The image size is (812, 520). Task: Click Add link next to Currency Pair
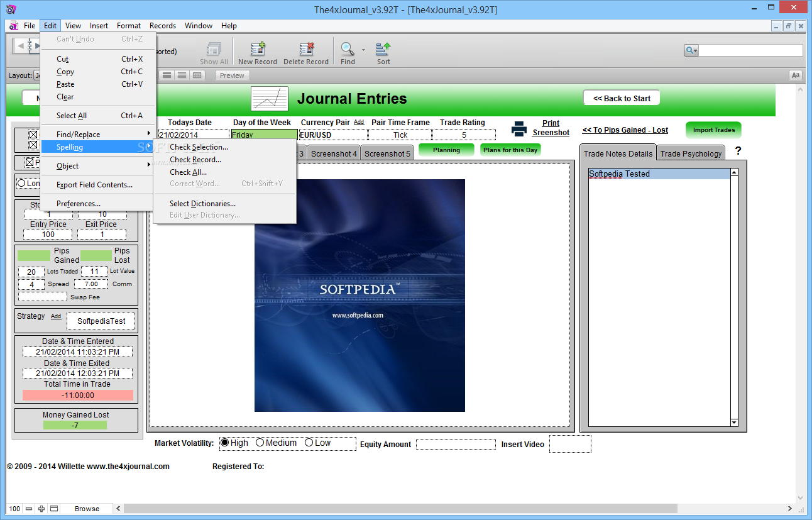(358, 122)
